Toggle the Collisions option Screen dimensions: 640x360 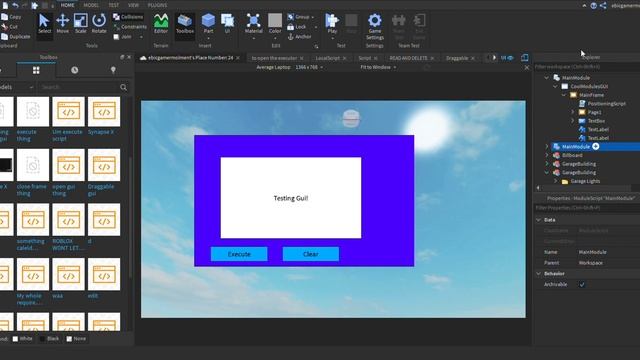point(128,17)
